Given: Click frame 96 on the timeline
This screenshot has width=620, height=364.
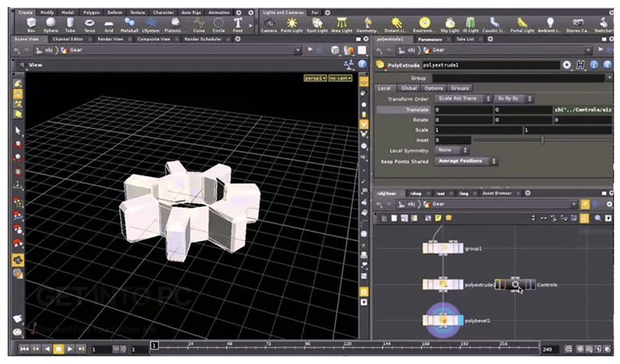Looking at the screenshot, I should click(x=307, y=345).
